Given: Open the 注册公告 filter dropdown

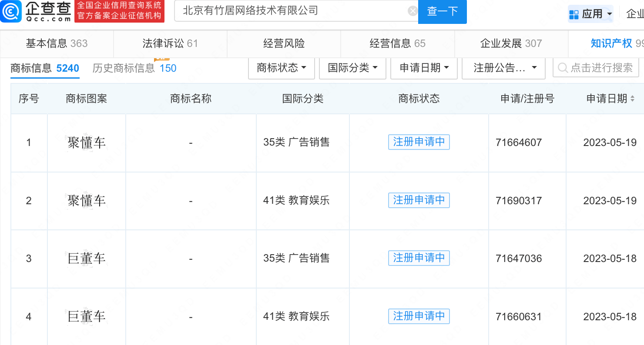Looking at the screenshot, I should coord(503,68).
